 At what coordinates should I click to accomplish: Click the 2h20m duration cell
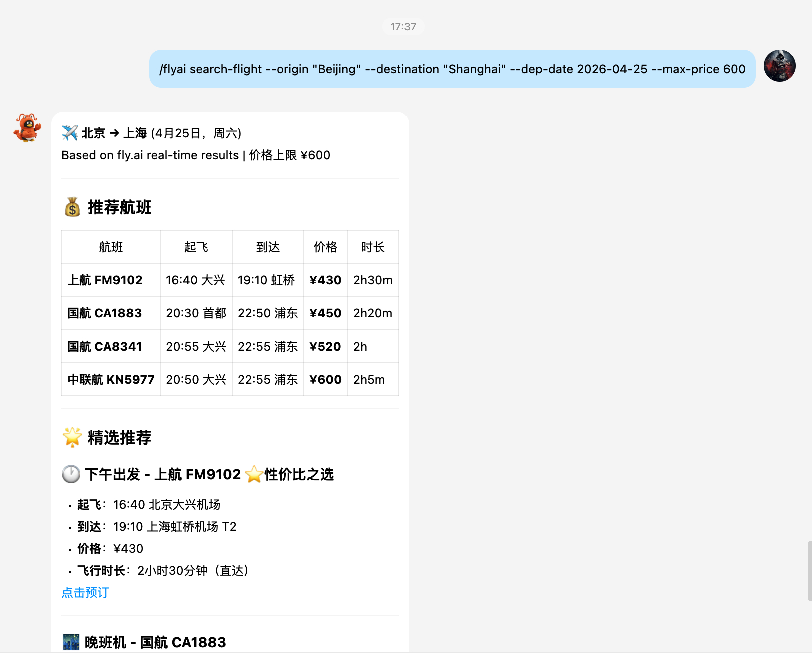pyautogui.click(x=373, y=313)
